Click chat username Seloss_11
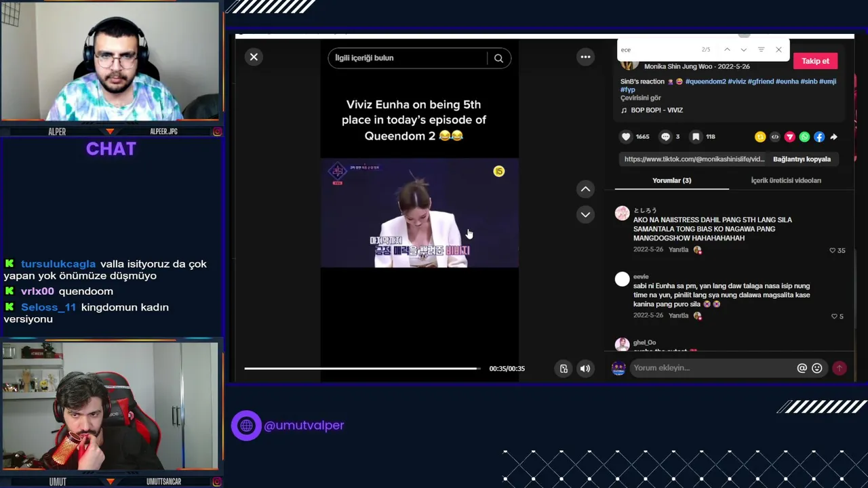This screenshot has height=488, width=868. (48, 308)
